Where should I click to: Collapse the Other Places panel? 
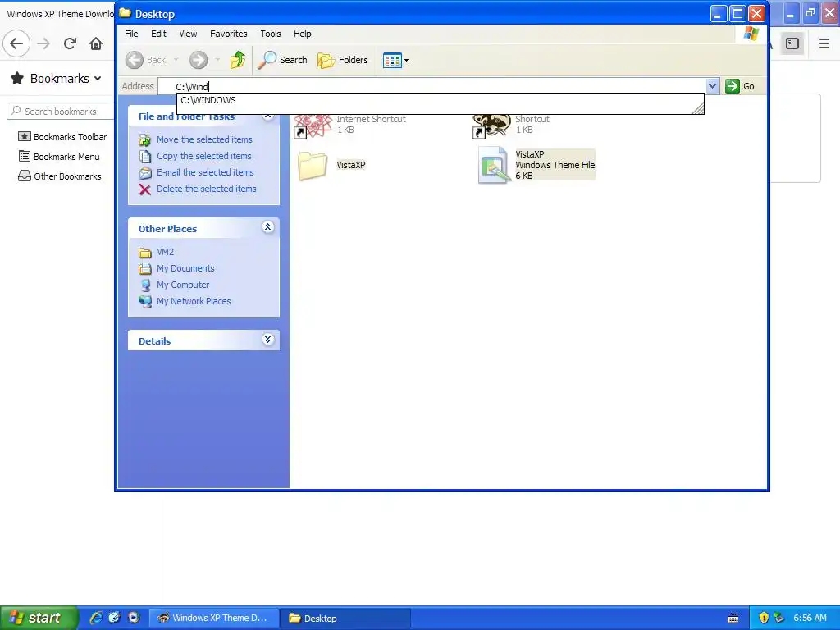pyautogui.click(x=268, y=228)
